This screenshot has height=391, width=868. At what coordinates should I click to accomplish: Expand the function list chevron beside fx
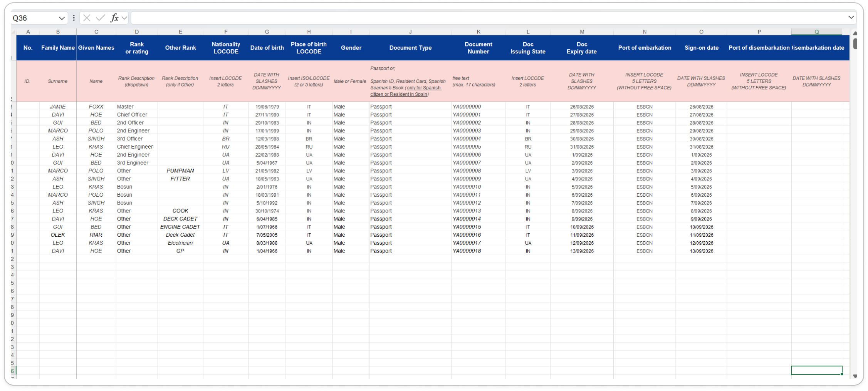point(124,18)
